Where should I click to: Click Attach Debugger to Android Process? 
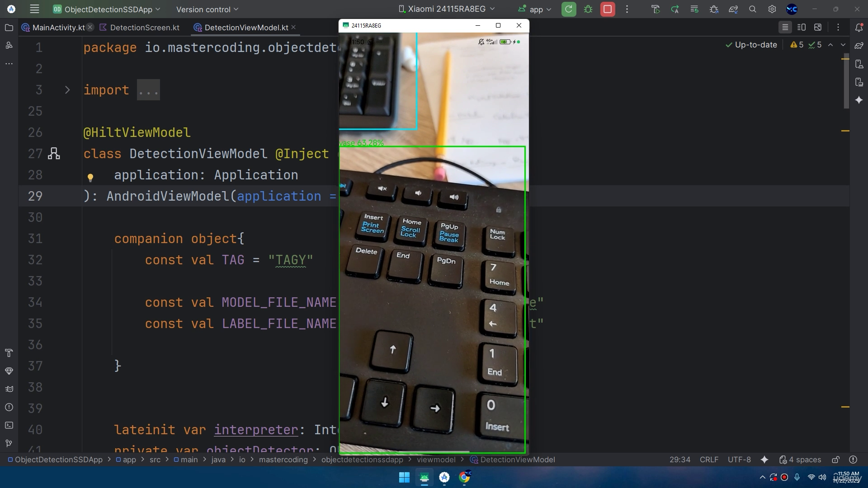coord(714,9)
